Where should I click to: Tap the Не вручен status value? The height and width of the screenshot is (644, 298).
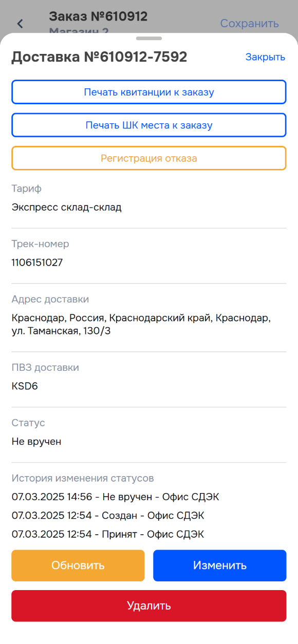[x=36, y=441]
